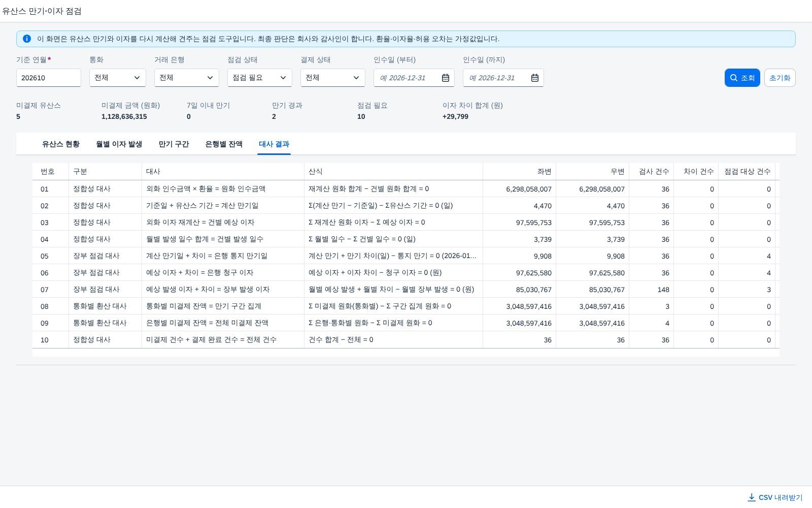Open the 점검 상태 dropdown showing 점검 필요
Image resolution: width=812 pixels, height=508 pixels.
[260, 78]
